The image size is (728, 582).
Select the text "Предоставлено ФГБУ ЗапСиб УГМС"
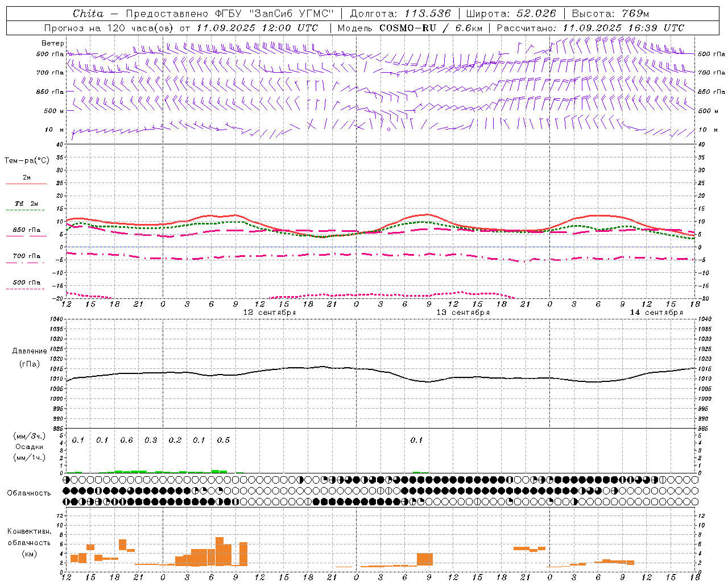230,14
